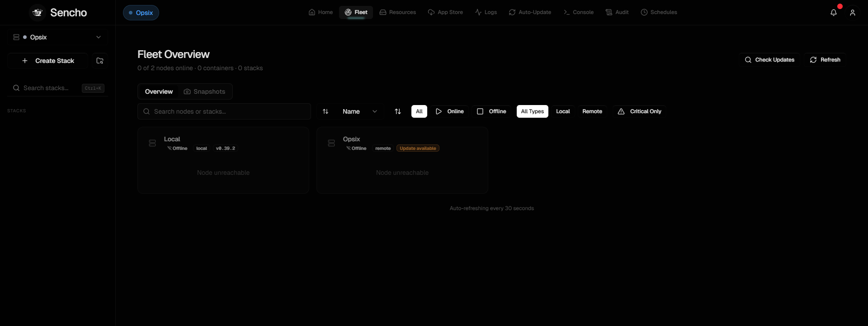Switch to the Overview tab
This screenshot has height=326, width=868.
pos(159,91)
